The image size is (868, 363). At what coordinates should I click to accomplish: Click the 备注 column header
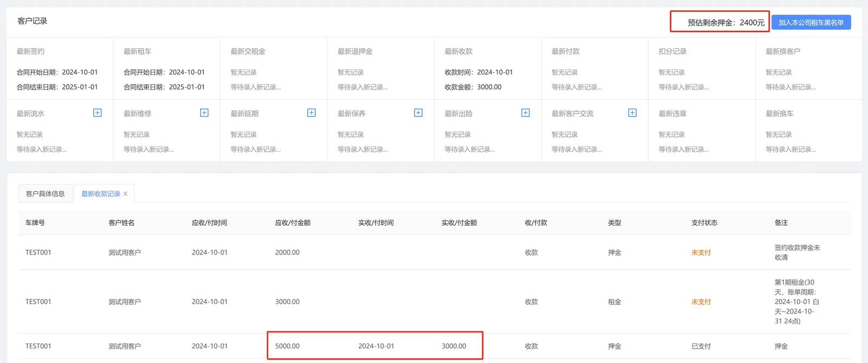point(781,222)
